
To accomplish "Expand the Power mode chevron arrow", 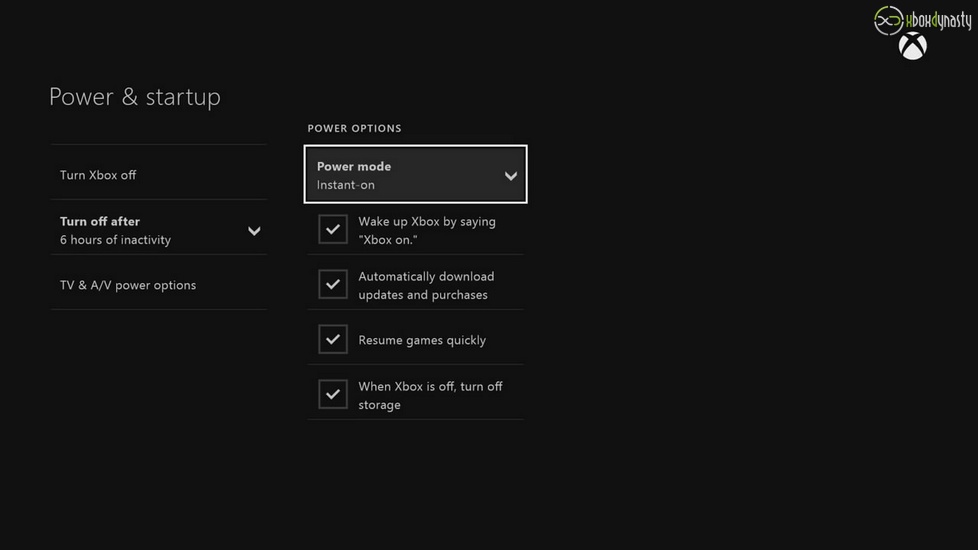I will (510, 176).
